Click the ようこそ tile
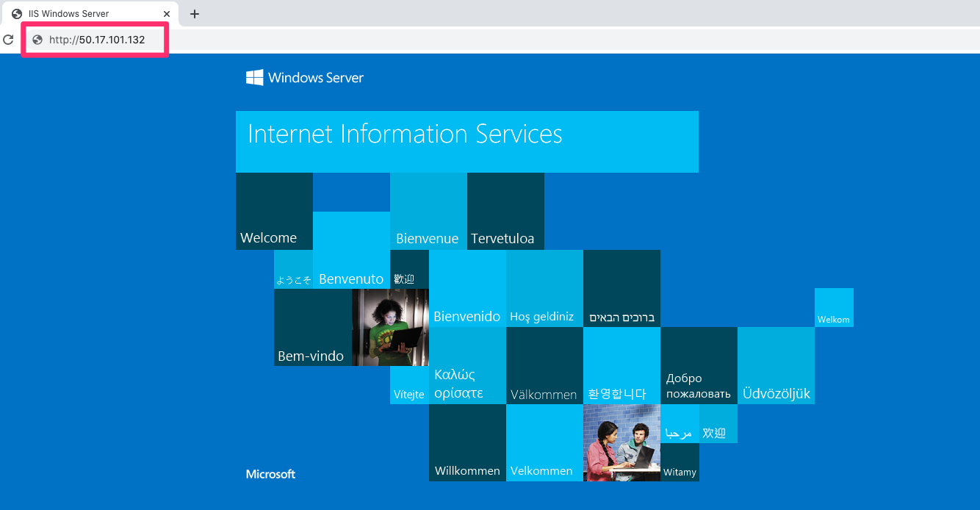The image size is (980, 510). (x=293, y=269)
